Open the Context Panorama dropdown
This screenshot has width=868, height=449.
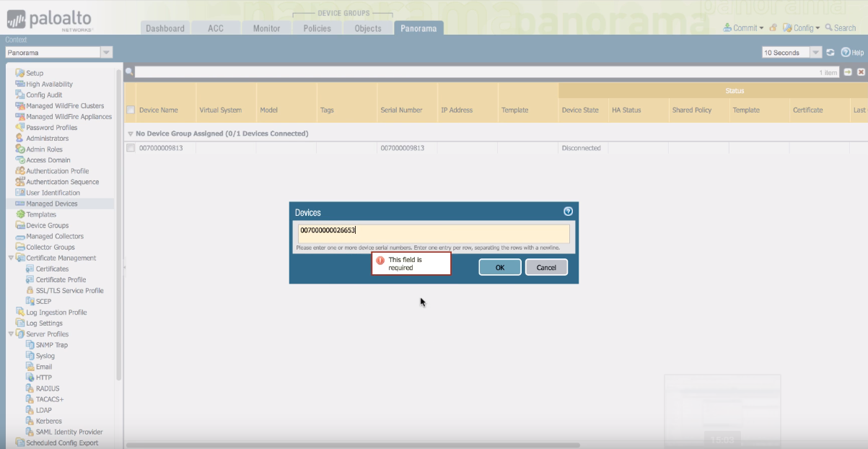tap(106, 53)
